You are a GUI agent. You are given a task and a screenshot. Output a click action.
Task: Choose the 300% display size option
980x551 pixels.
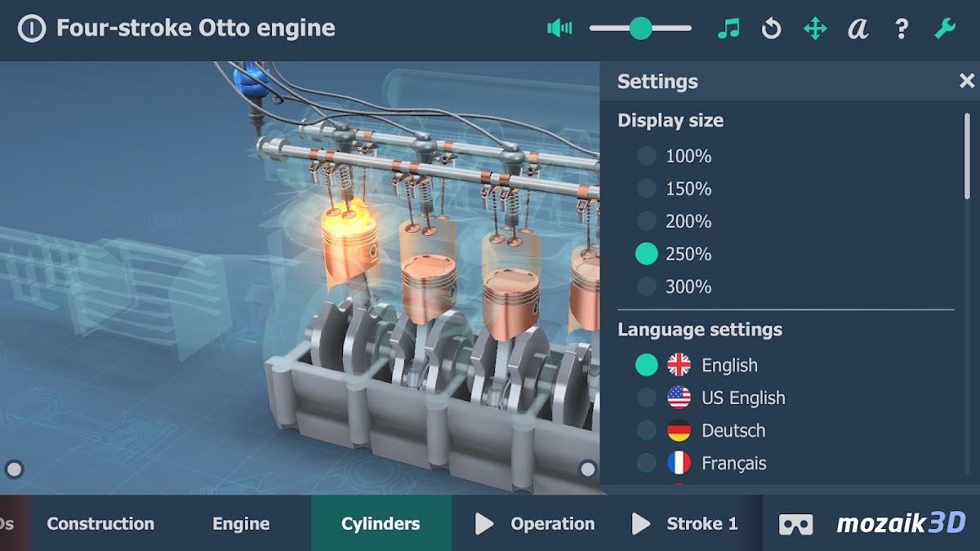point(647,287)
